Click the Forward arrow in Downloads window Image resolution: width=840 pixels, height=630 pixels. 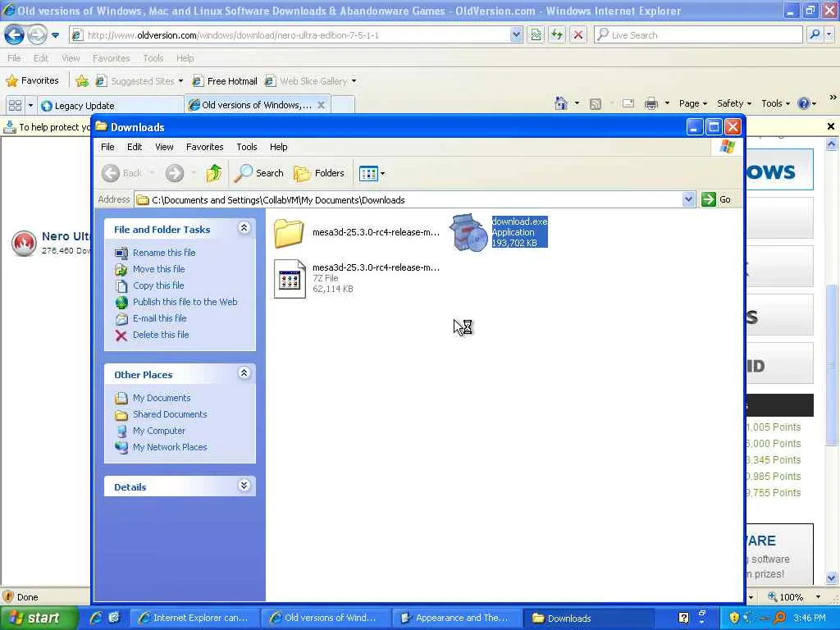click(174, 173)
